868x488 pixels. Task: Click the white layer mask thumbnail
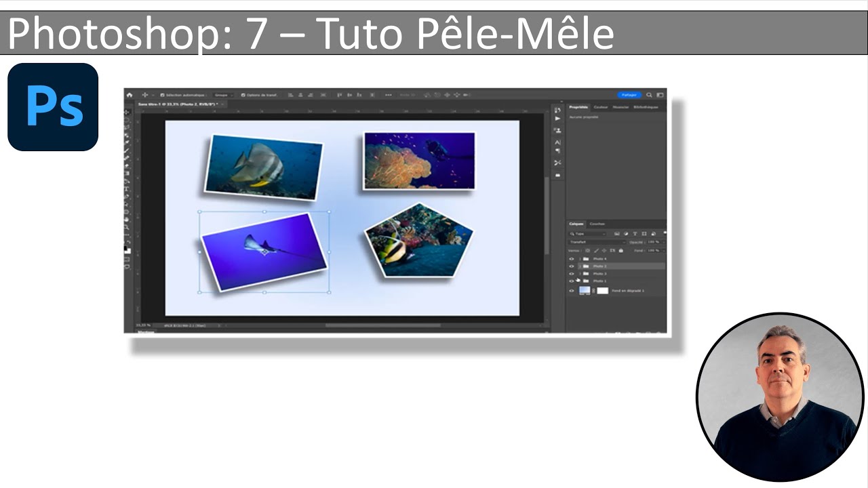coord(602,291)
